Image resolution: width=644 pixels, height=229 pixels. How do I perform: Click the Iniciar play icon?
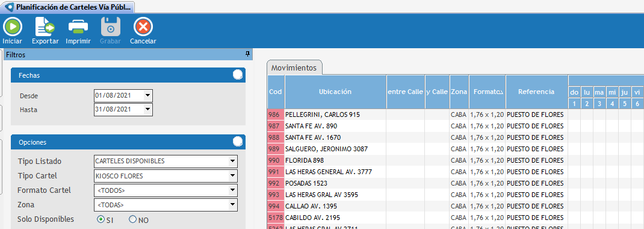(12, 27)
